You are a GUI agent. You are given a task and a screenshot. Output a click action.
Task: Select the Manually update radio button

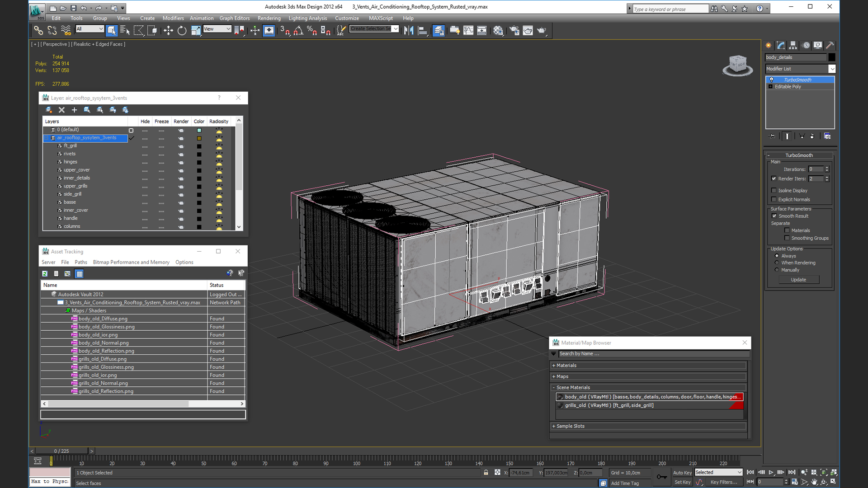click(777, 270)
